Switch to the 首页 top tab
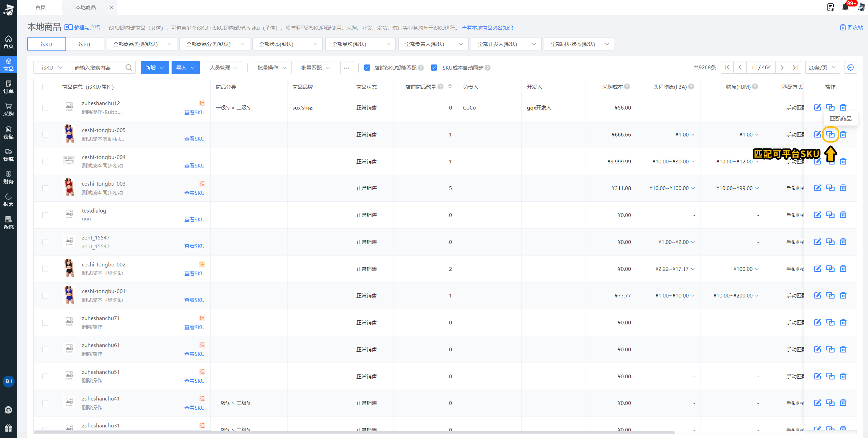 (x=40, y=7)
